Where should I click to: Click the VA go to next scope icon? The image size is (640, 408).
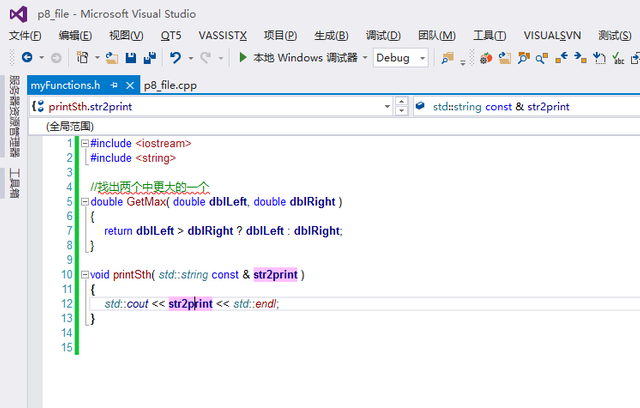(580, 58)
